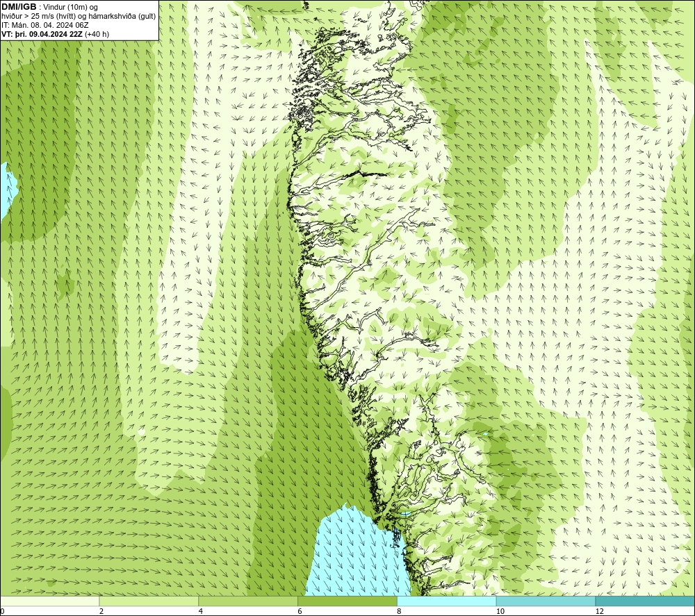Click the 'hviður > 25 m/s (hvítt)' legend line

point(38,17)
